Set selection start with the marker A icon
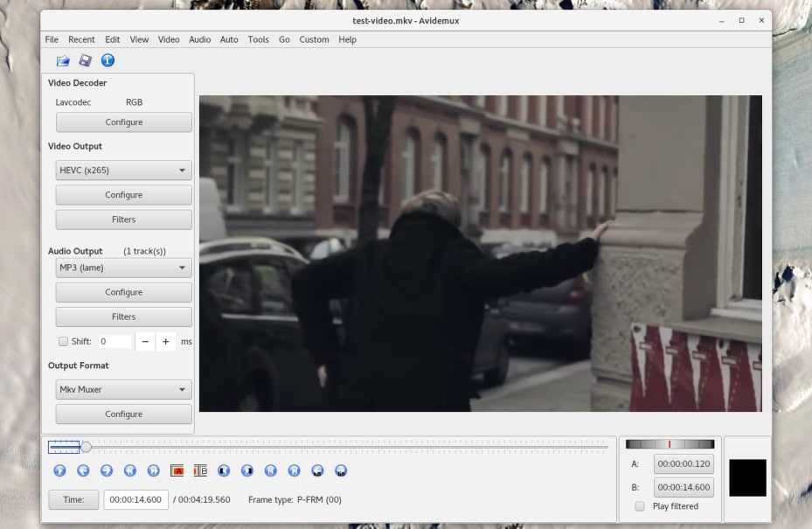This screenshot has height=529, width=812. 177,470
